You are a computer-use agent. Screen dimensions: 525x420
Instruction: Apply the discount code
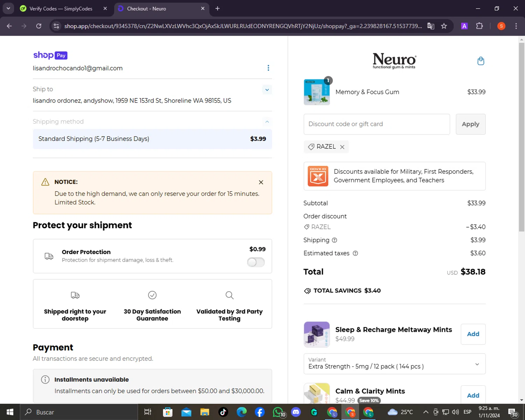(470, 124)
